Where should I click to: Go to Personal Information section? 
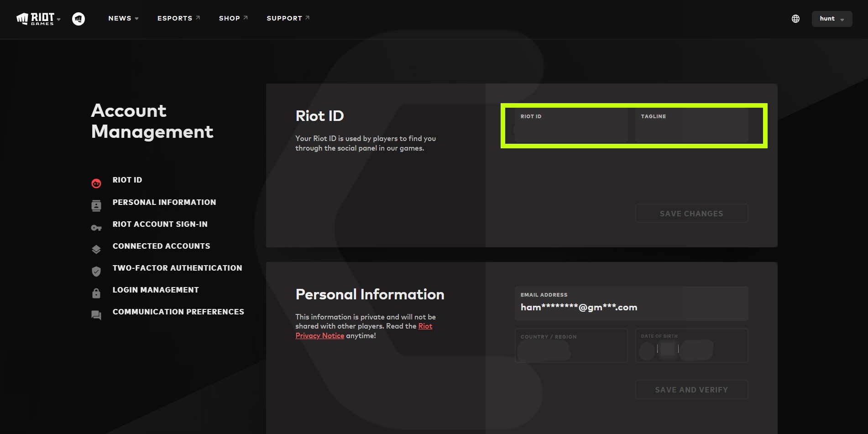164,202
